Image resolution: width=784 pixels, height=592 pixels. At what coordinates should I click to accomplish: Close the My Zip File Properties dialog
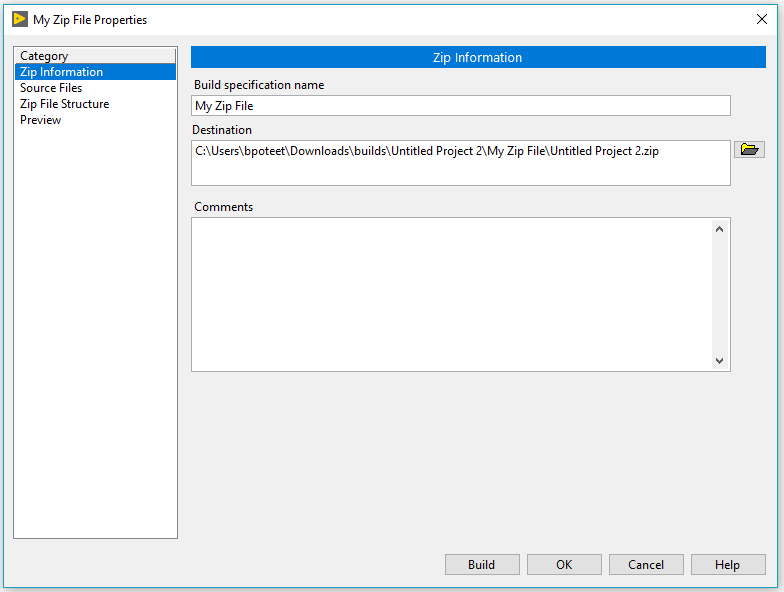[762, 19]
